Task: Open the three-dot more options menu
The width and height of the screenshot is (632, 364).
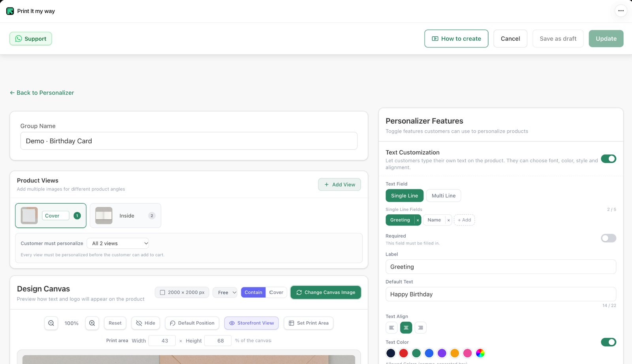Action: (621, 11)
